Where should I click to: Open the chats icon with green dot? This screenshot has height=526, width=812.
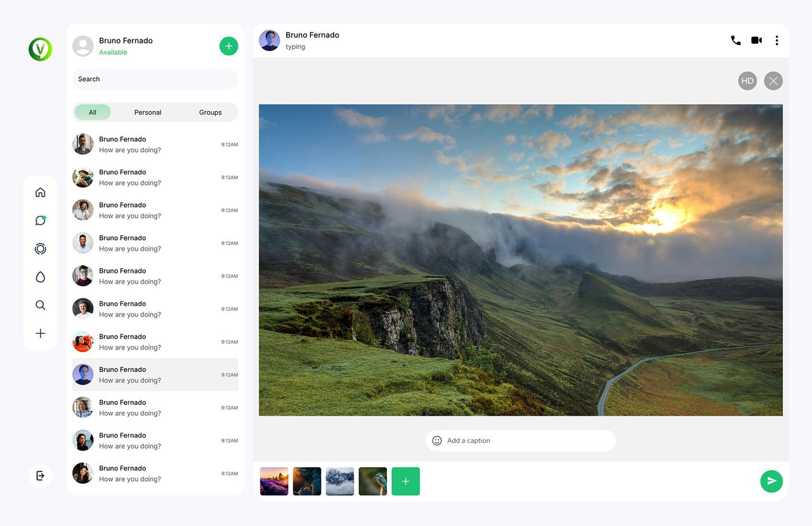pos(40,220)
